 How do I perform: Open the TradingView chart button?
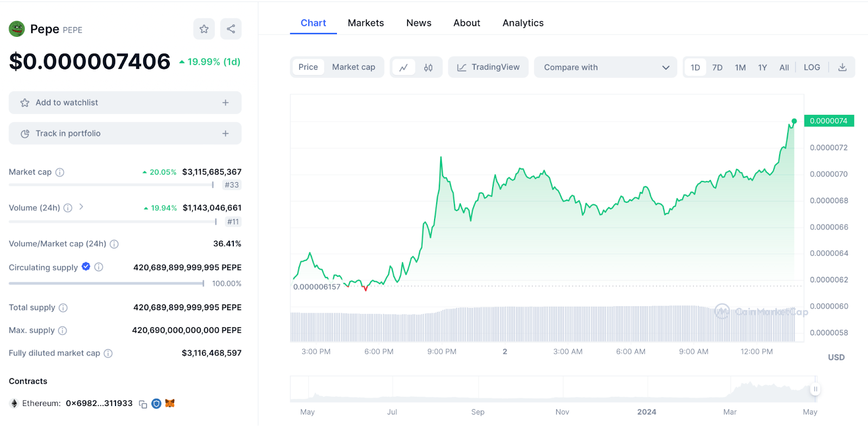pyautogui.click(x=488, y=67)
